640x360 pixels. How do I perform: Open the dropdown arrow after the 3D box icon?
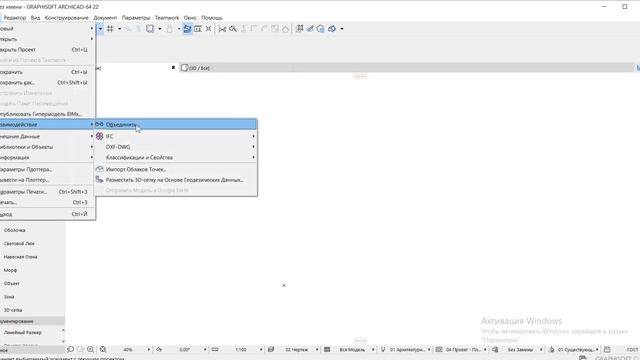click(342, 29)
